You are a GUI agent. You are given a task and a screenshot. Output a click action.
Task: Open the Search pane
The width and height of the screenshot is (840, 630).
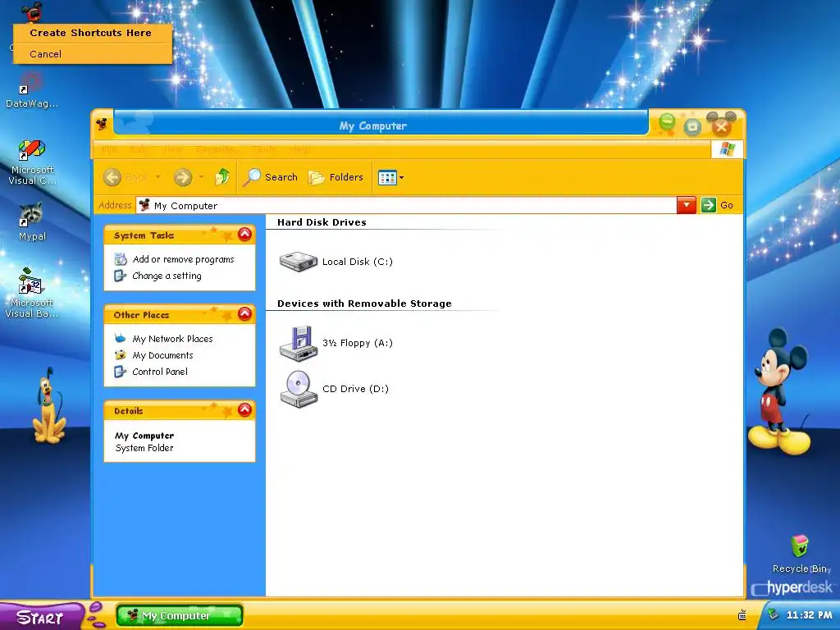[270, 177]
